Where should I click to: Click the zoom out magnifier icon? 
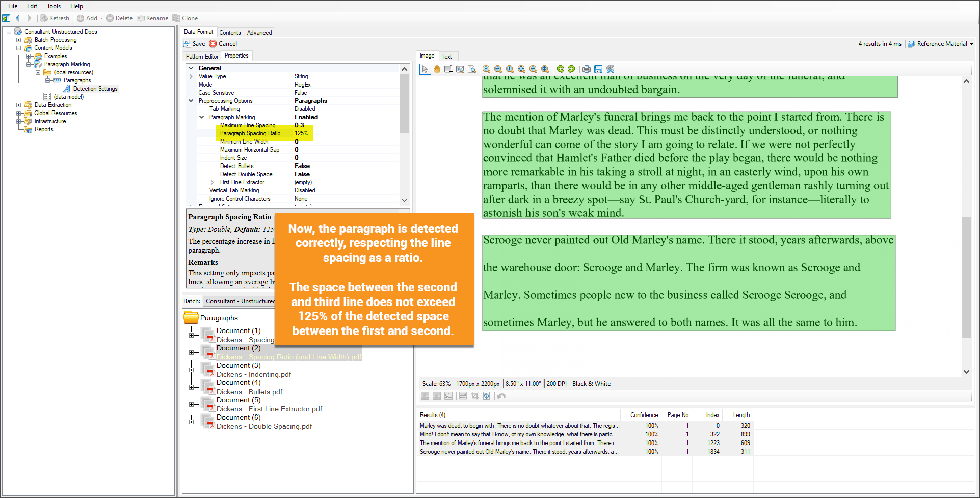point(498,69)
